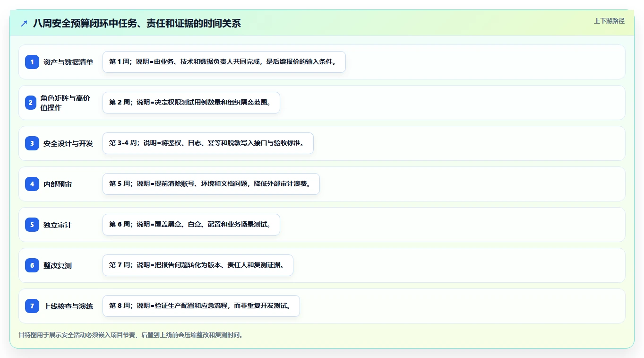Click the 独立审计 label

(x=58, y=225)
